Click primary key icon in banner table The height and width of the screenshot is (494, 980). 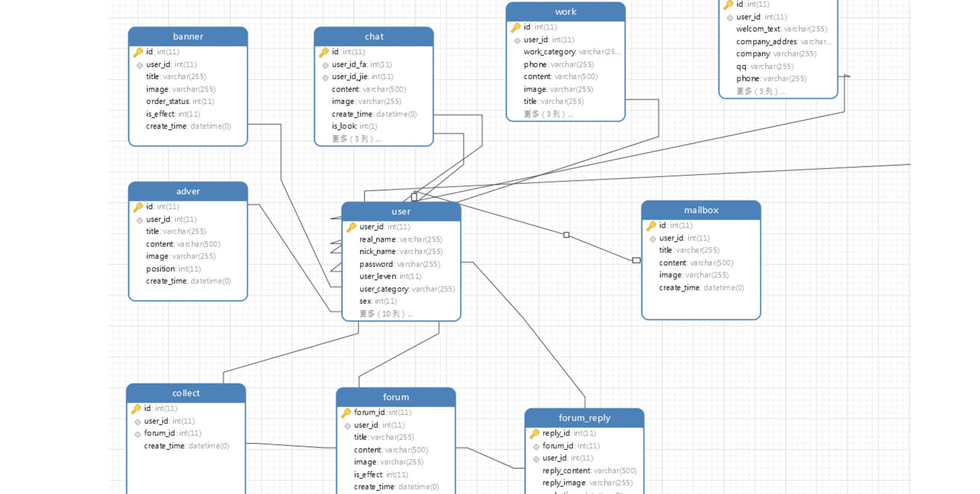138,52
